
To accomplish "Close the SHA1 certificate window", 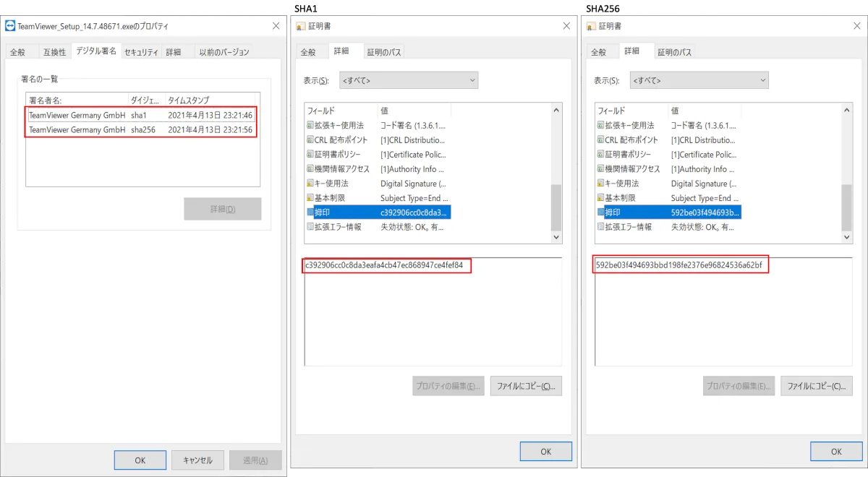I will click(x=566, y=26).
